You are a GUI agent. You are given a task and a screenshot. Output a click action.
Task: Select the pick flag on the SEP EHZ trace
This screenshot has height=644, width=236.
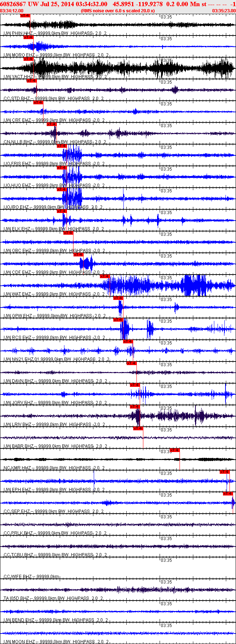coord(228,494)
